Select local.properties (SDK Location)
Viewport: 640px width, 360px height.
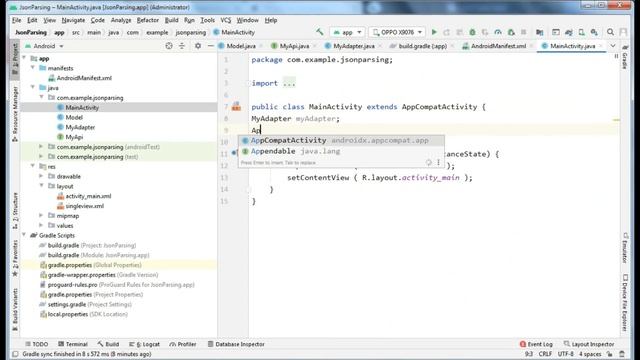[84, 314]
